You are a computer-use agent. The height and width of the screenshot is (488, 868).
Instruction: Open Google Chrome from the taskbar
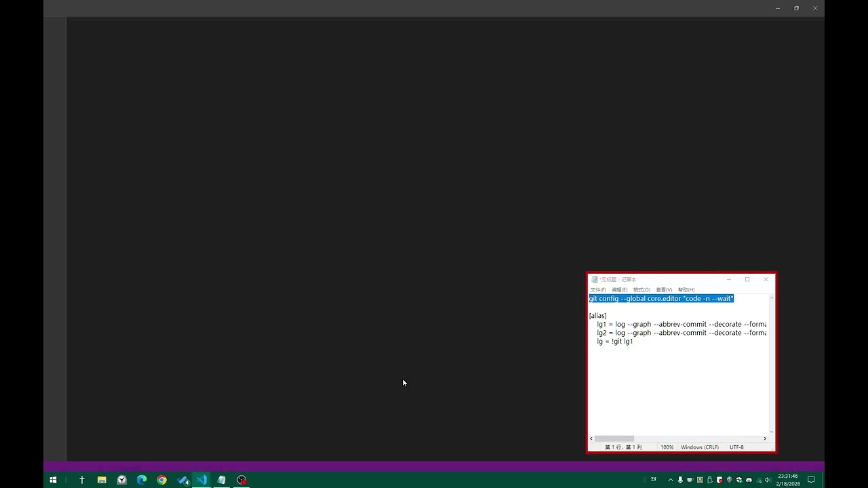pyautogui.click(x=161, y=480)
